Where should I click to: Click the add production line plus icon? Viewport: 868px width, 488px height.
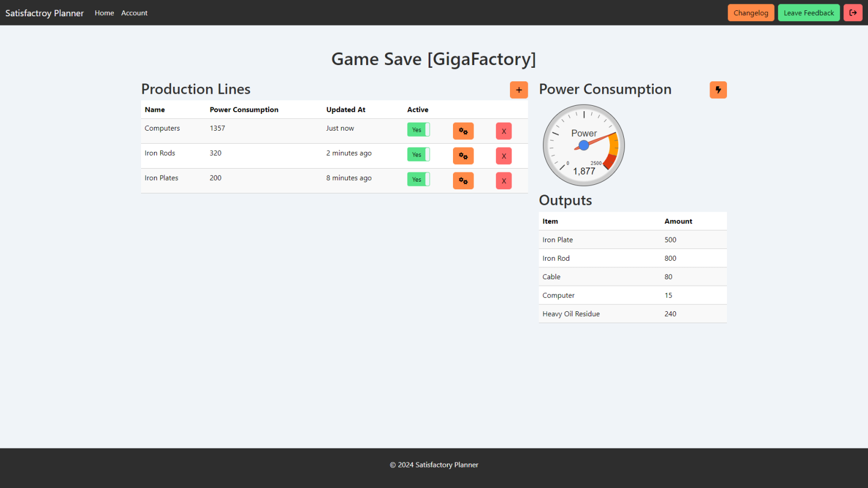519,89
